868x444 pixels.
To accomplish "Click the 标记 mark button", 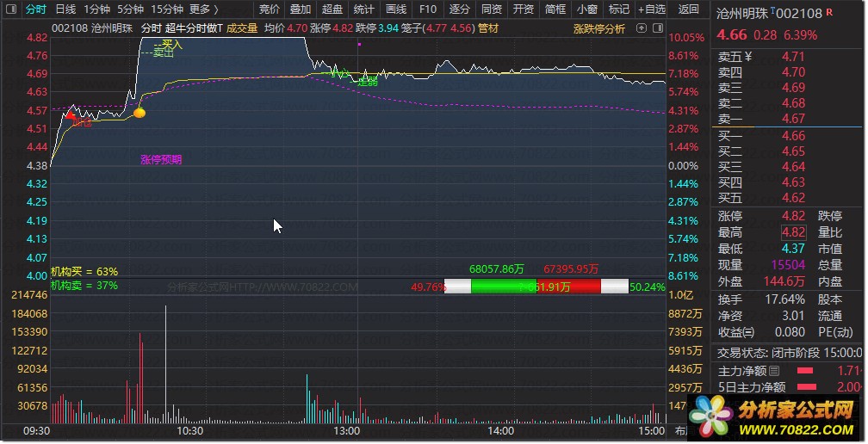I will point(619,9).
